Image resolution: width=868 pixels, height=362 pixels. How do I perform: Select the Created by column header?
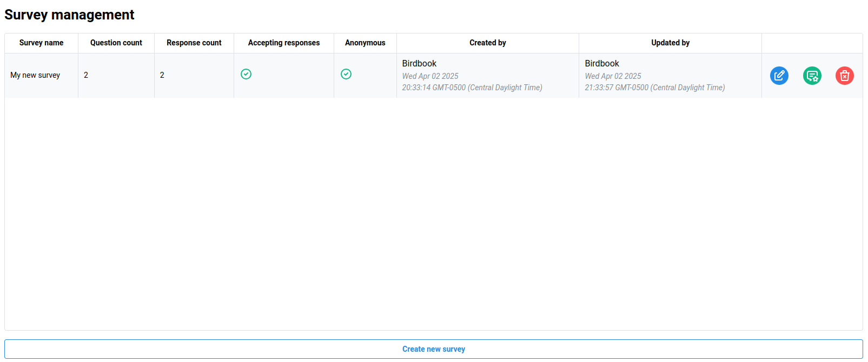pyautogui.click(x=487, y=43)
